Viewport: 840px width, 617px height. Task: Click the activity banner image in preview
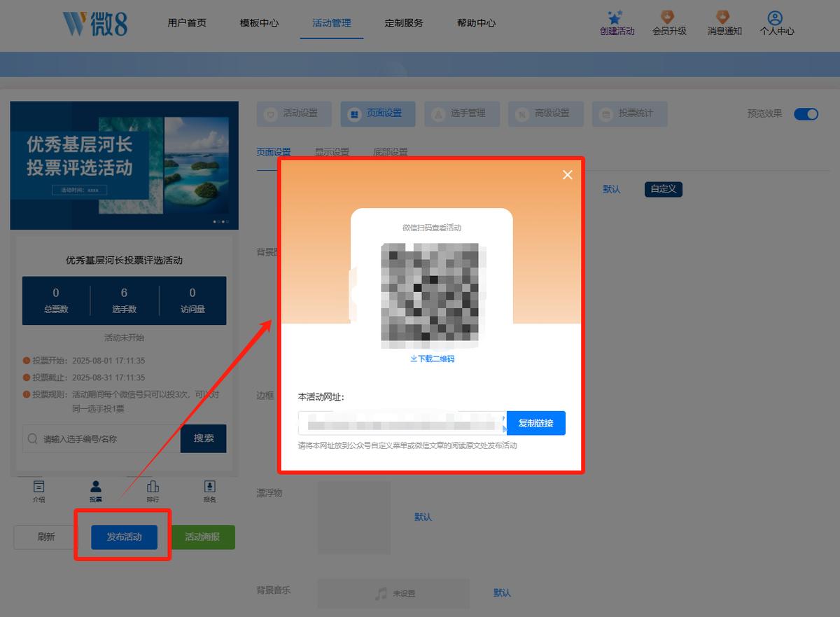(x=124, y=165)
